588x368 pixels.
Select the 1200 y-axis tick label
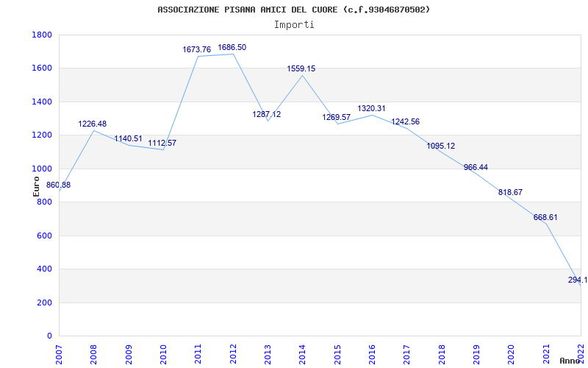click(x=42, y=135)
